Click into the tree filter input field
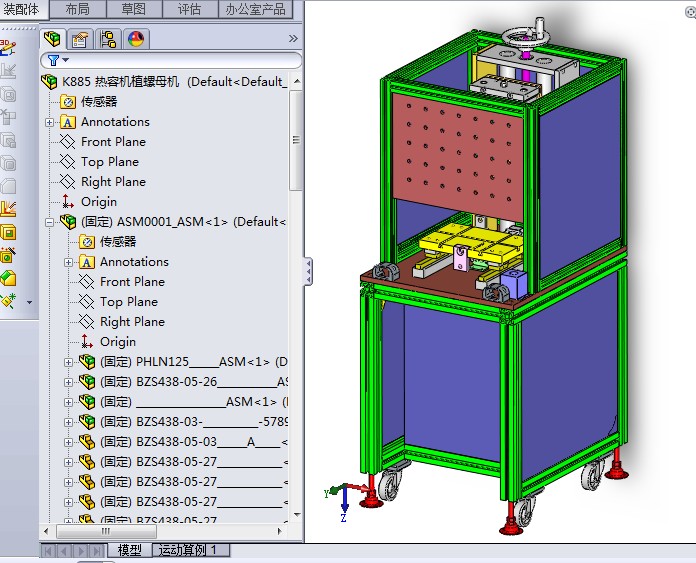 (x=171, y=60)
